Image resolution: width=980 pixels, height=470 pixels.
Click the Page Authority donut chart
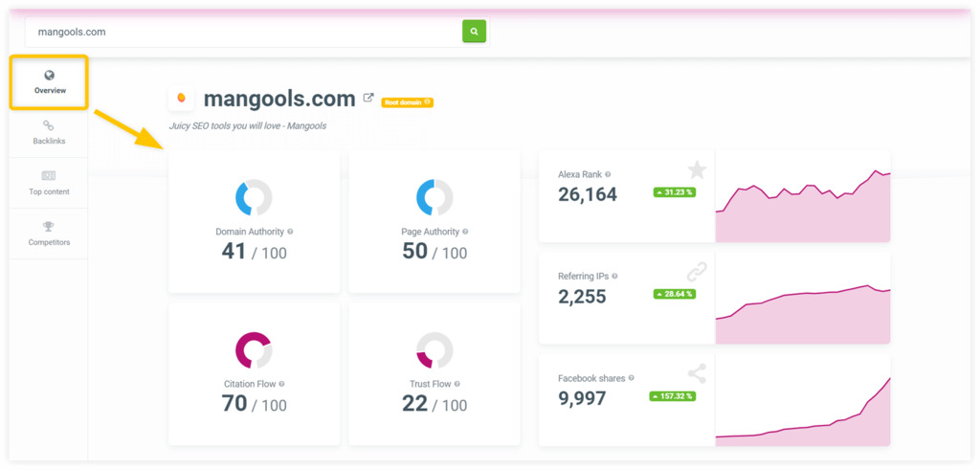pos(434,197)
